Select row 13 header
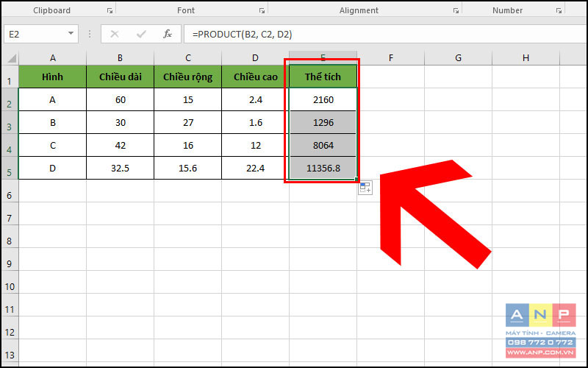Screen dimensions: 588x368 [10, 352]
